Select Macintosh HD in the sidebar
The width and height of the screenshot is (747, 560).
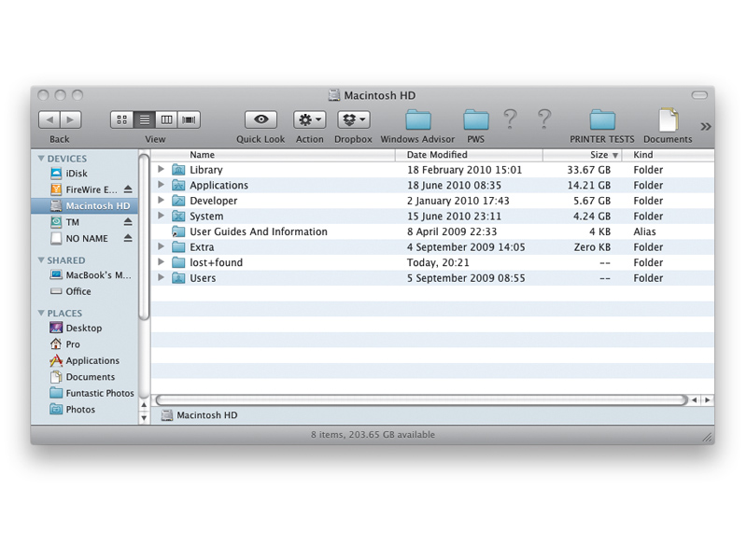pyautogui.click(x=85, y=205)
